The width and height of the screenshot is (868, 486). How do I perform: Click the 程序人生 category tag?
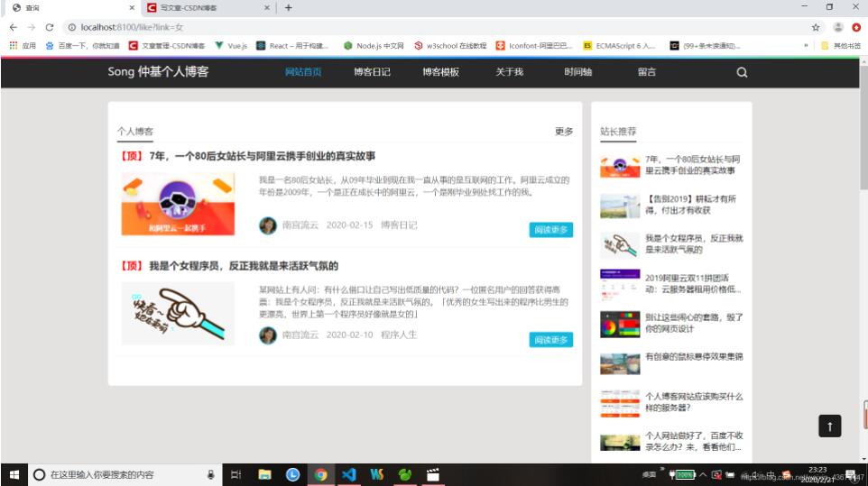(x=399, y=335)
